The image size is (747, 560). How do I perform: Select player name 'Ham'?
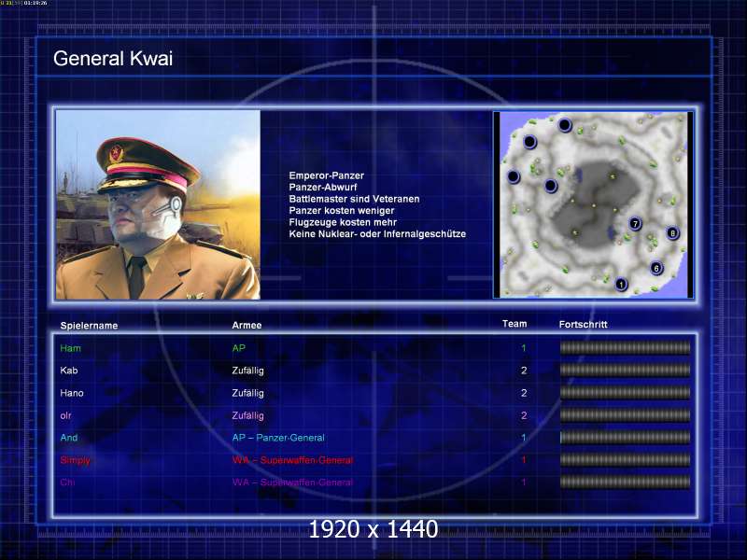(x=71, y=348)
